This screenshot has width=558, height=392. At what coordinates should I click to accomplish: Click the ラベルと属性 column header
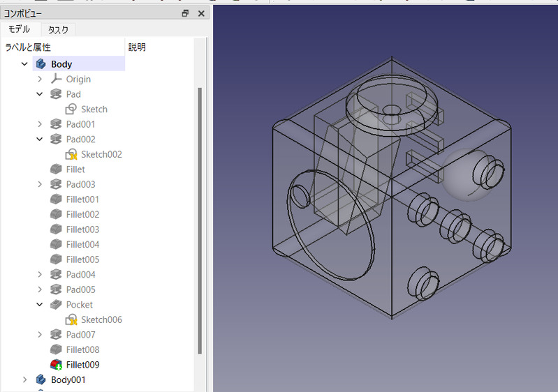click(x=63, y=47)
